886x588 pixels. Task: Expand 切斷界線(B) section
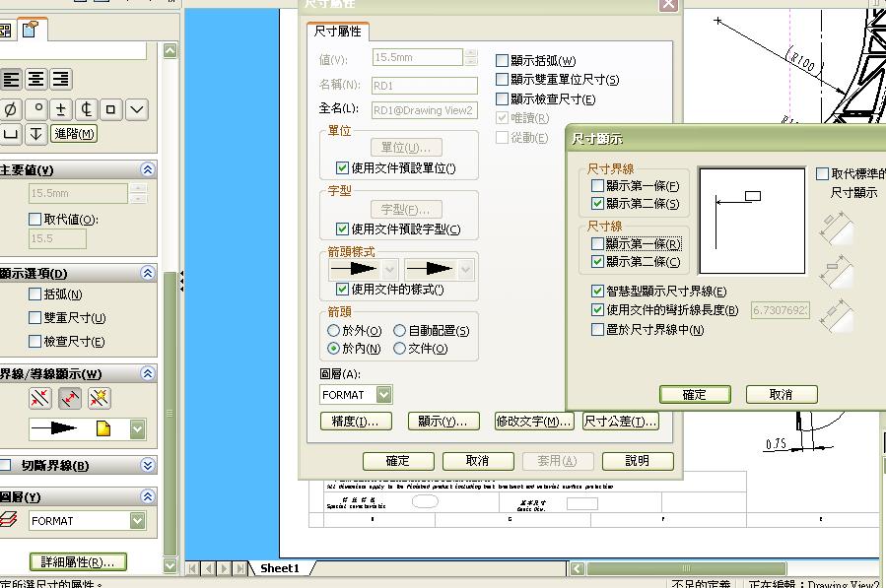pyautogui.click(x=148, y=465)
